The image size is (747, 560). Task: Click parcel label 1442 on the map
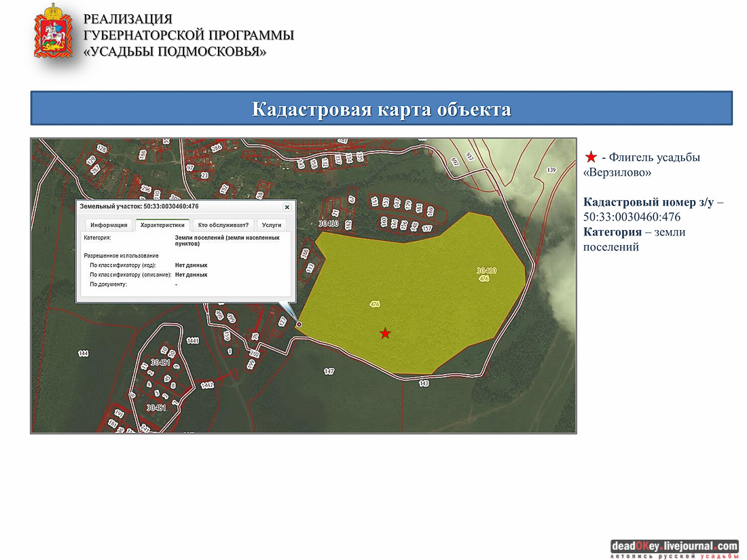pos(207,385)
